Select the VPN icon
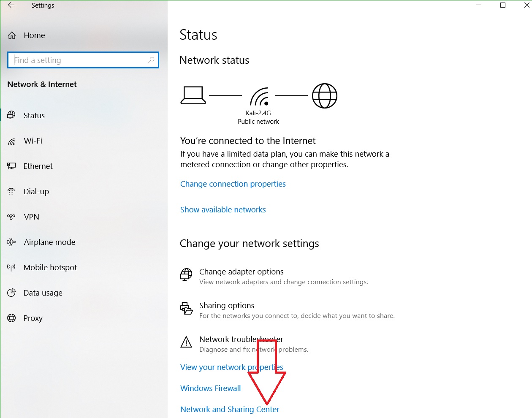This screenshot has height=418, width=532. click(12, 217)
